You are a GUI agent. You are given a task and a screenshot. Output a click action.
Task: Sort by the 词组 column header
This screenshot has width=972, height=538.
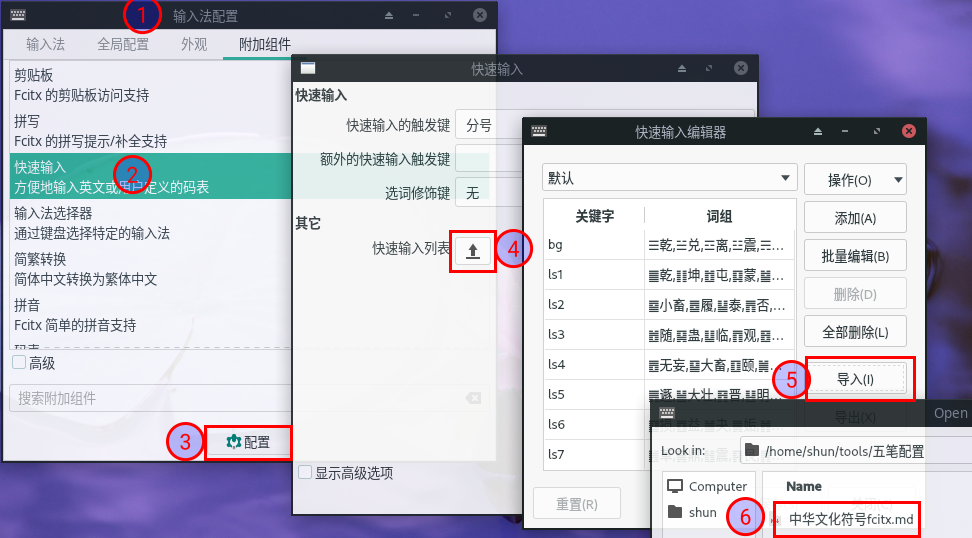tap(719, 216)
